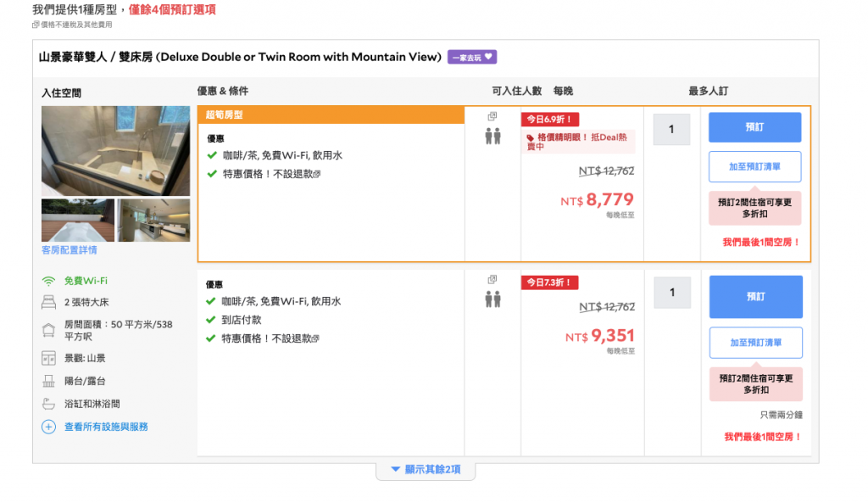Image resolution: width=868 pixels, height=503 pixels.
Task: Click the copy icon in first offer row
Action: click(492, 116)
